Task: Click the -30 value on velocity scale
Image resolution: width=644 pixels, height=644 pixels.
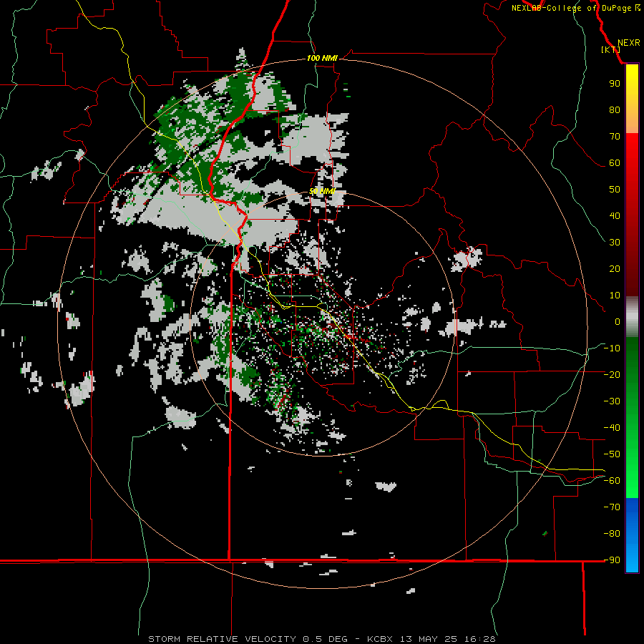Action: click(612, 401)
